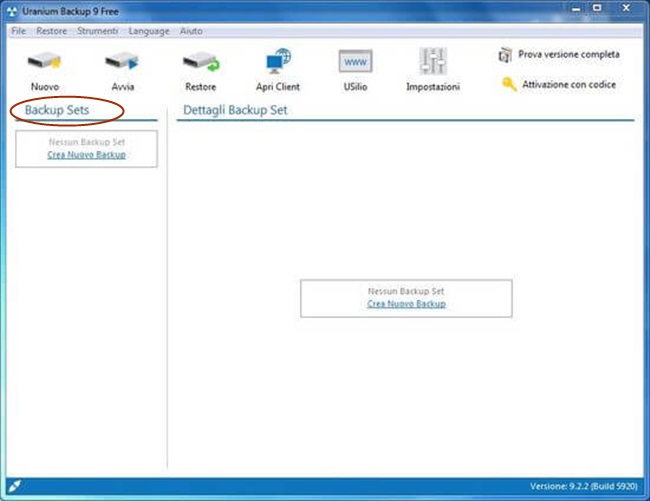Launch Apri Client from the toolbar
The width and height of the screenshot is (650, 501).
point(278,61)
